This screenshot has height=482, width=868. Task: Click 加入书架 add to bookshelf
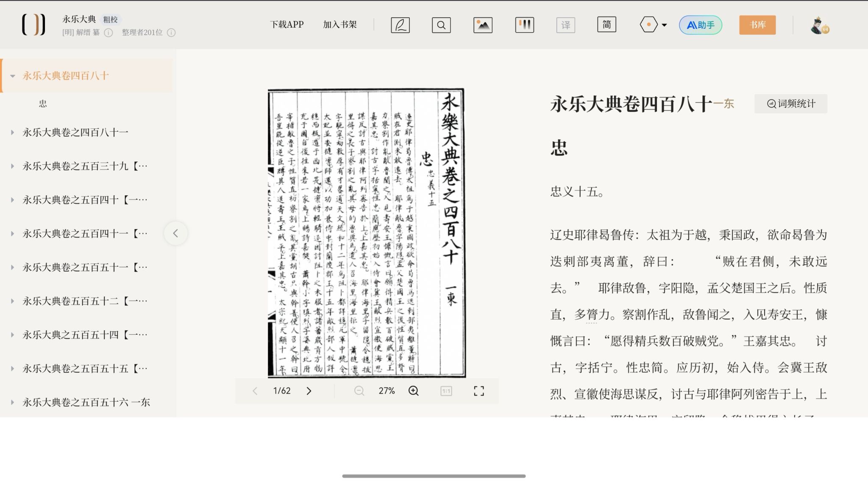click(x=339, y=25)
